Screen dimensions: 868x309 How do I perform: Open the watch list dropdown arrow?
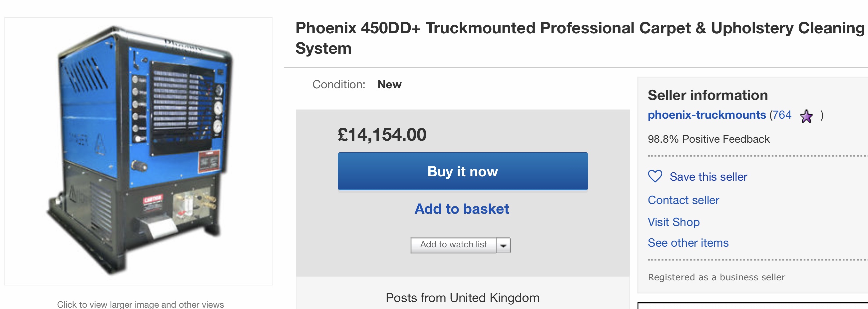pyautogui.click(x=503, y=245)
